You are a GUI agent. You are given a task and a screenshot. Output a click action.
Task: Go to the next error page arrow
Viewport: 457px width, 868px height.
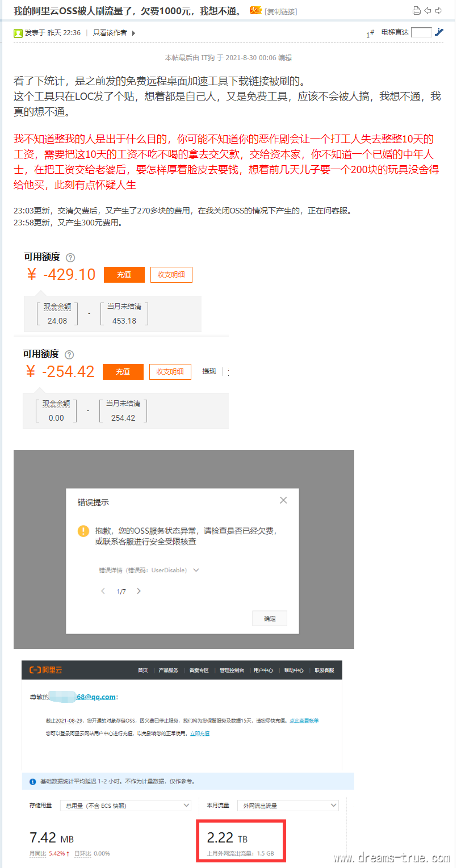[x=139, y=591]
